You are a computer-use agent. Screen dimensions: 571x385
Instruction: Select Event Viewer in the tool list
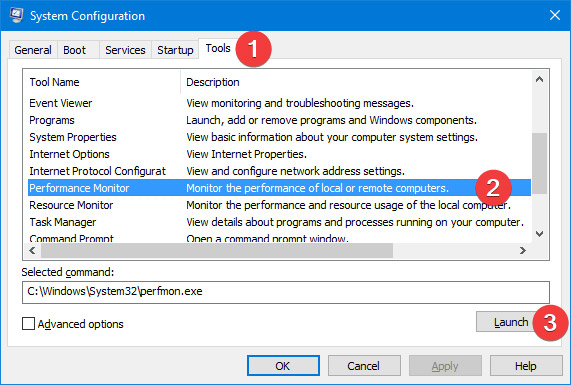click(x=279, y=103)
